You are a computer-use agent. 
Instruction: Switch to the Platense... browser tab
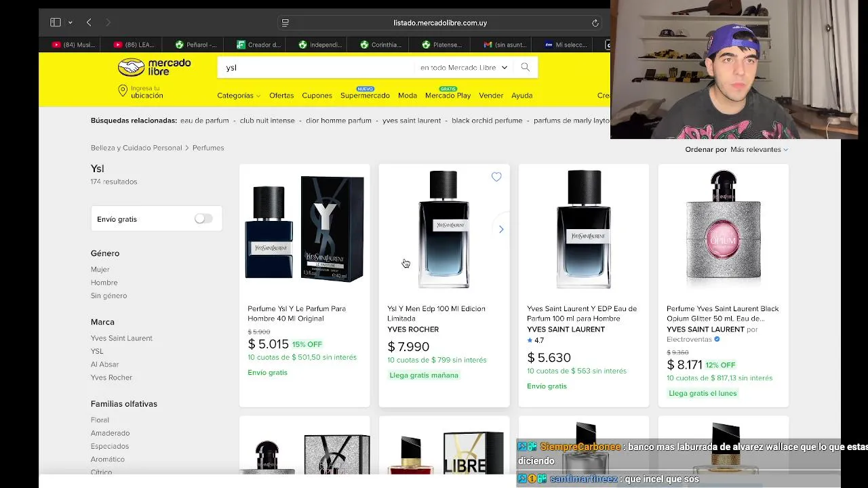tap(441, 45)
